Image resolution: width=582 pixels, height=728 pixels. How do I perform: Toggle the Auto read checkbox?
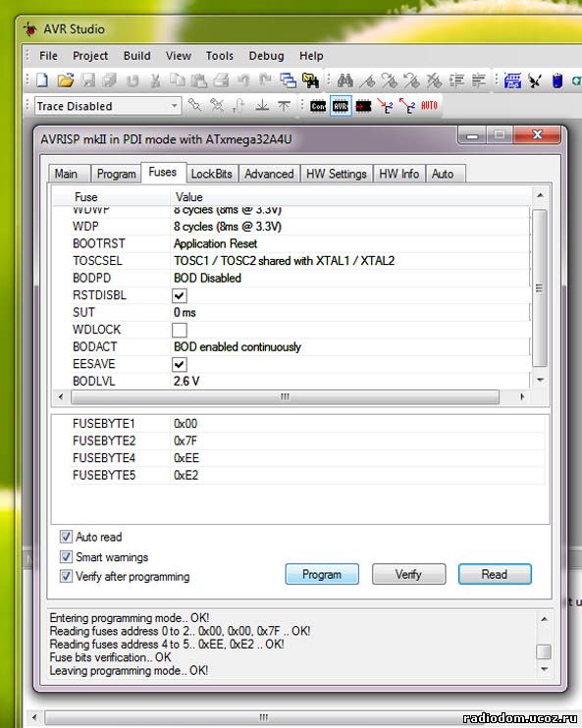pyautogui.click(x=66, y=537)
